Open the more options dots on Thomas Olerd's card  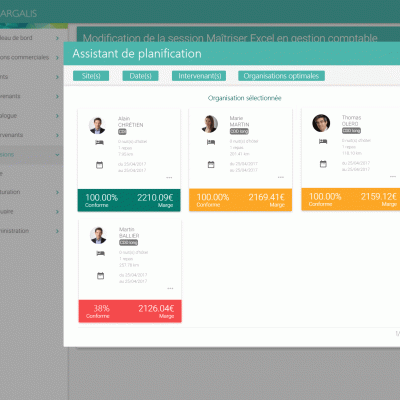tap(393, 176)
